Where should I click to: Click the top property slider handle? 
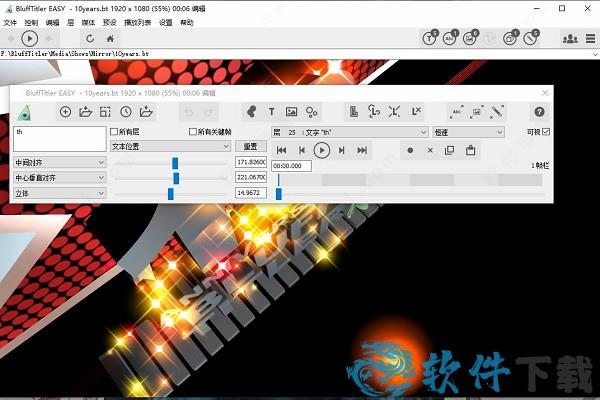pos(175,162)
